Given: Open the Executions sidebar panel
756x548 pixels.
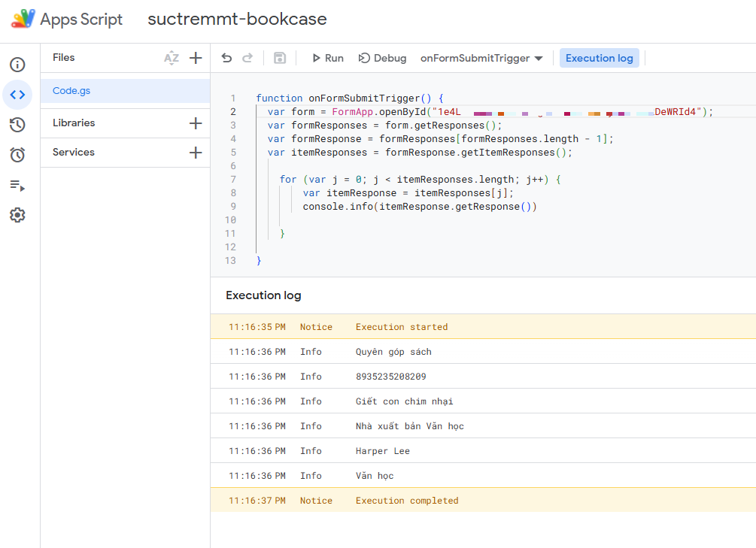Looking at the screenshot, I should [17, 186].
